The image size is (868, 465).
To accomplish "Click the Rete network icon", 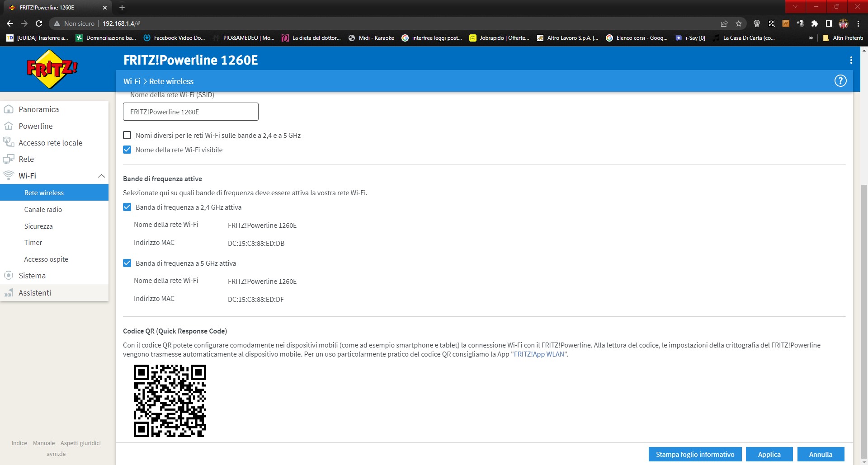I will pos(9,159).
